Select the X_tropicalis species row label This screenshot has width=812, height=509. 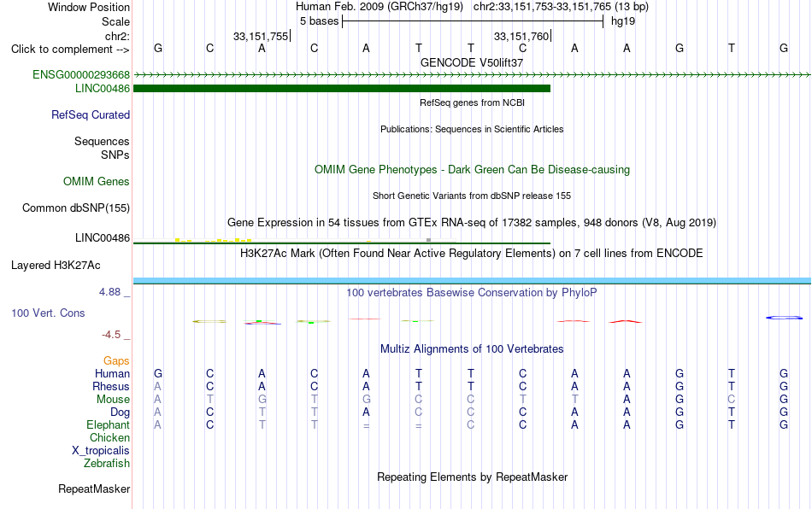tap(101, 451)
